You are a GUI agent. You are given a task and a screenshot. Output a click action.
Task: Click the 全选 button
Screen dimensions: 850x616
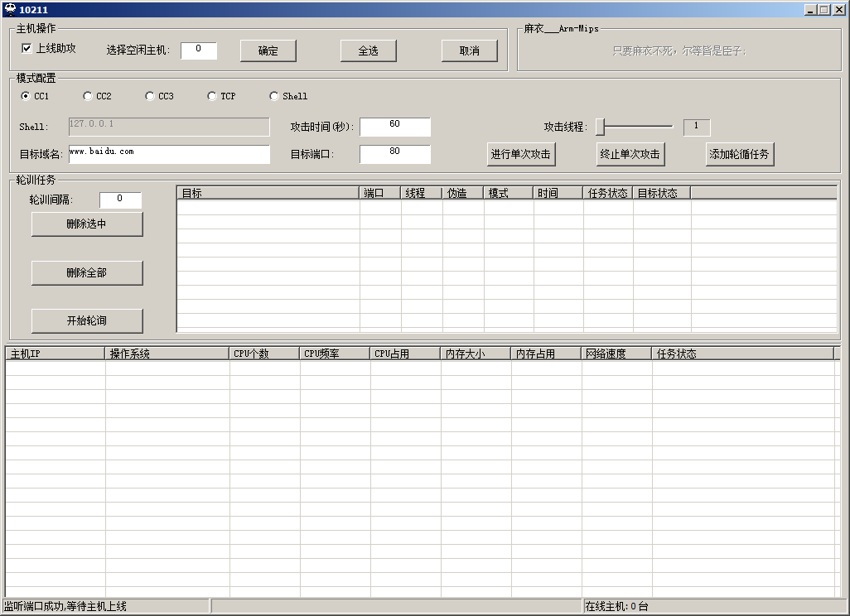click(368, 51)
